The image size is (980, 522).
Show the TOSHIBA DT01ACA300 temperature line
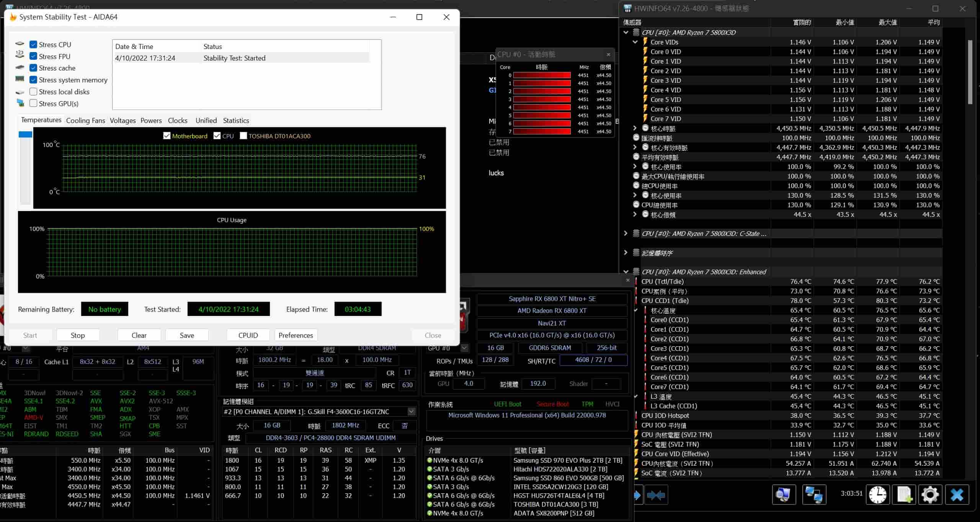click(243, 136)
